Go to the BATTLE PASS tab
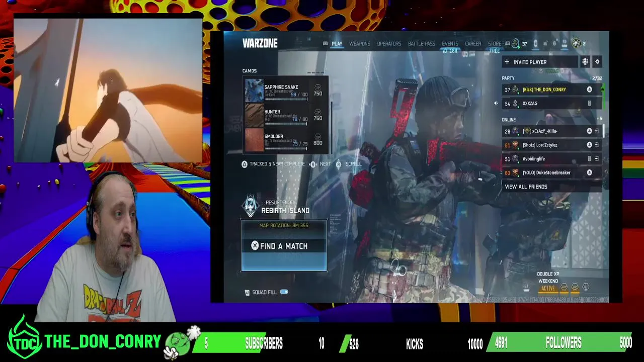 pos(422,44)
